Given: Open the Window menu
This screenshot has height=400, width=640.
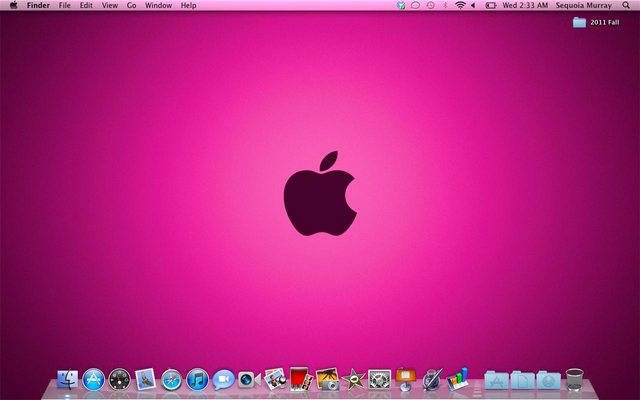Looking at the screenshot, I should click(158, 5).
